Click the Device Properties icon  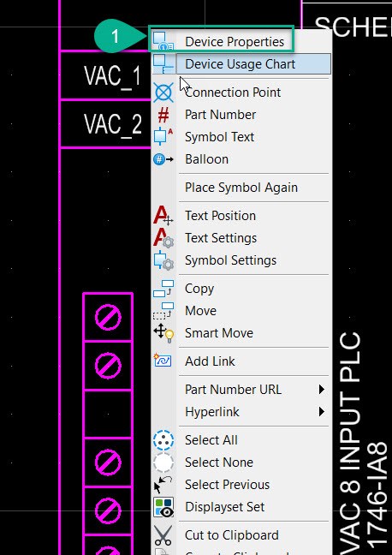163,41
